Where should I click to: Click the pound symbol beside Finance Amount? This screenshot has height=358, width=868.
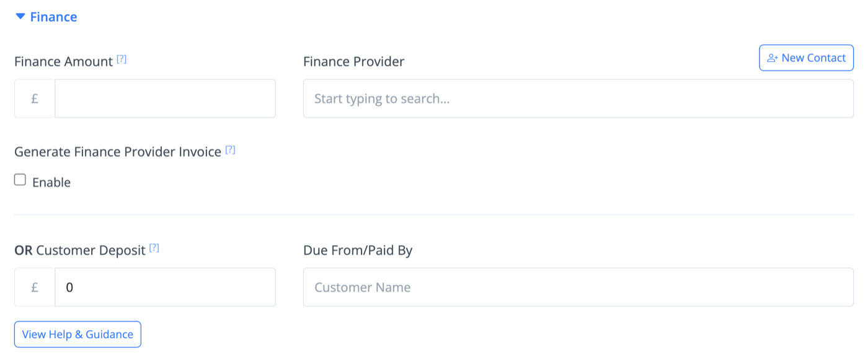click(35, 98)
